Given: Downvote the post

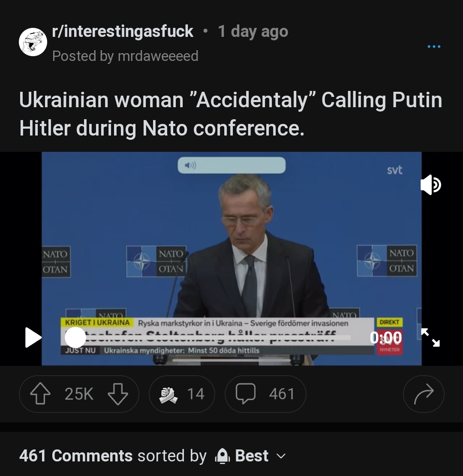Looking at the screenshot, I should [x=117, y=394].
